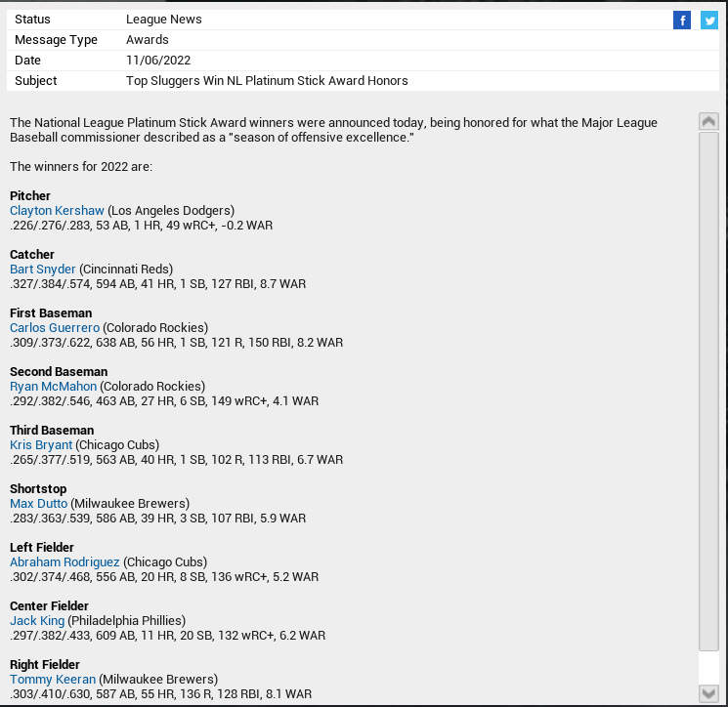Open Tommy Keeran player profile
The image size is (728, 707).
click(x=53, y=680)
